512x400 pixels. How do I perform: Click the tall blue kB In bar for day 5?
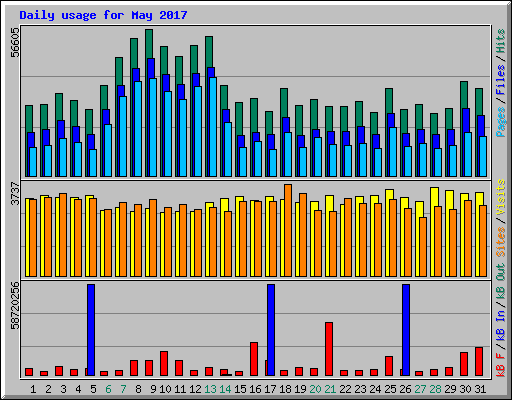pos(91,330)
